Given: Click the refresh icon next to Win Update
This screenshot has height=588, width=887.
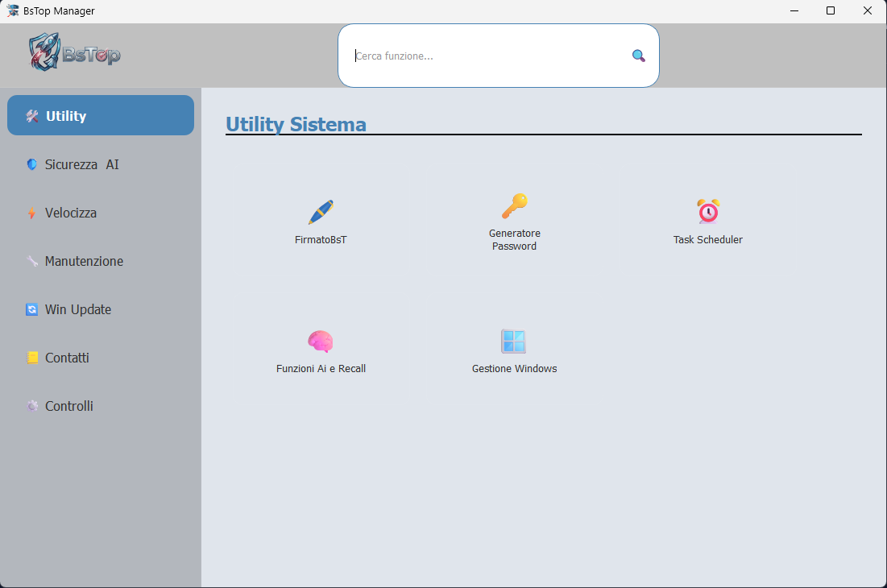Looking at the screenshot, I should tap(31, 308).
